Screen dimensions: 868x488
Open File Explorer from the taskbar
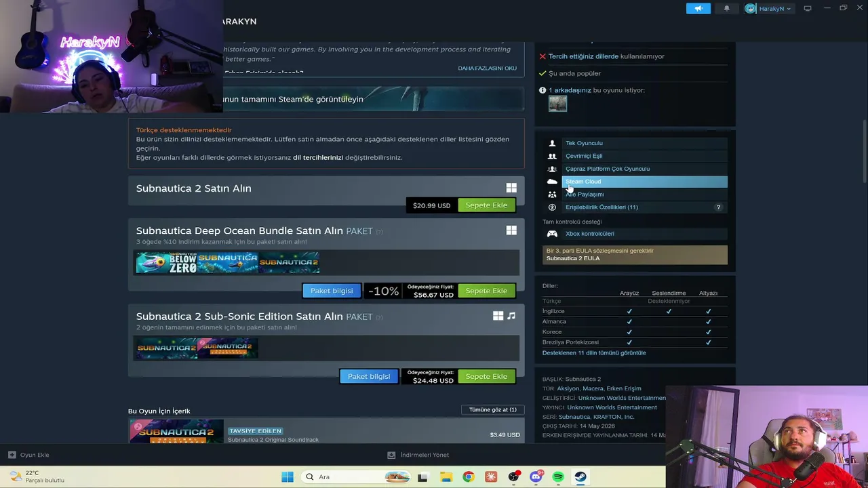(x=446, y=476)
